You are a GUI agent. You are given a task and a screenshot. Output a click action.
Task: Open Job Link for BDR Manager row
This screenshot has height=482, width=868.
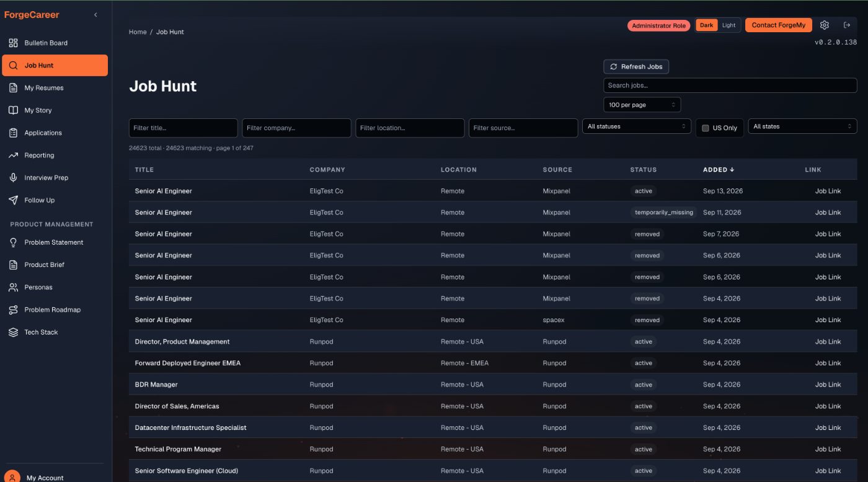tap(828, 385)
